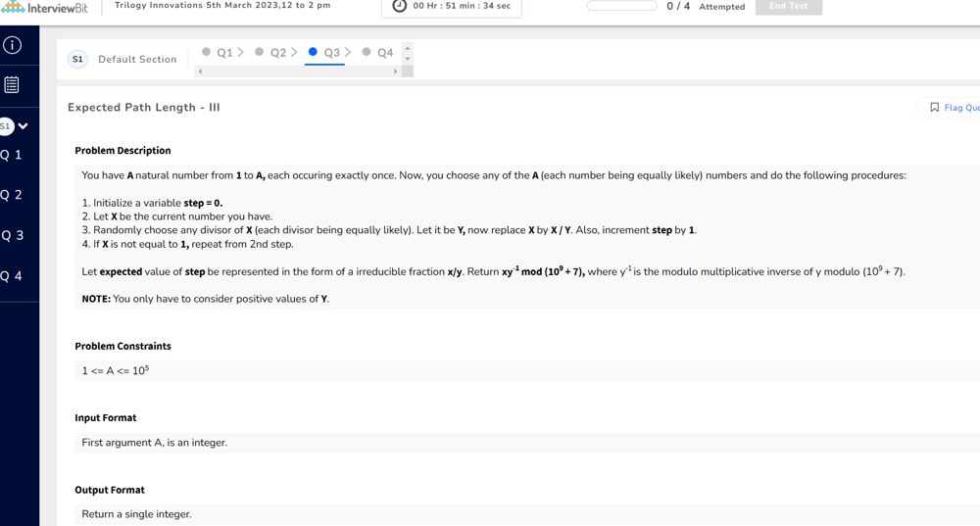Click the down arrow of tab stepper
This screenshot has width=980, height=526.
(x=408, y=59)
